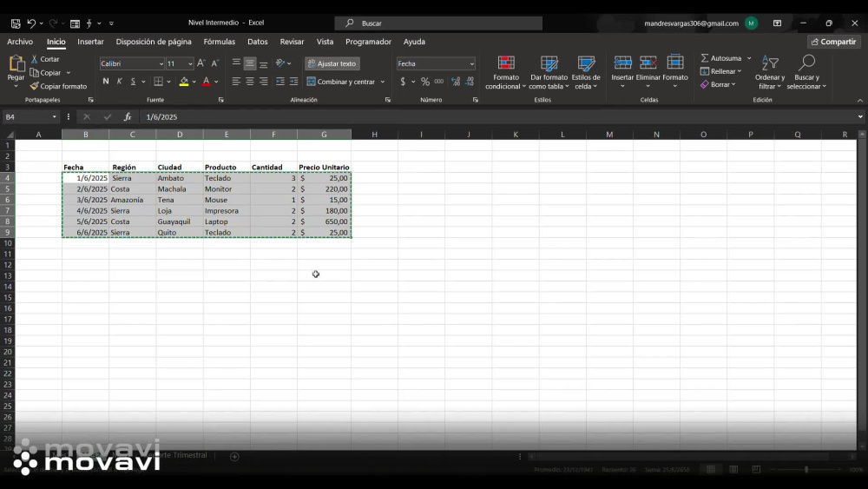Click the Name Box showing B4
Viewport: 868px width, 489px height.
30,117
